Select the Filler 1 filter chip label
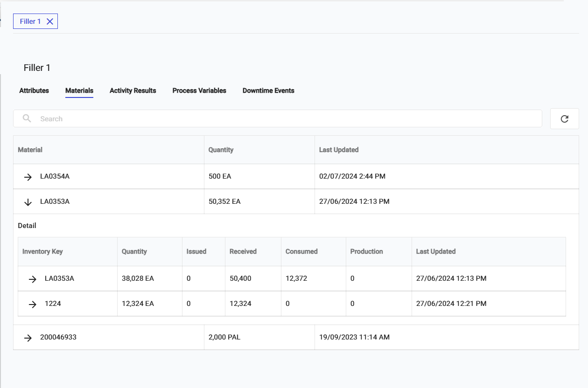The height and width of the screenshot is (388, 588). coord(30,21)
